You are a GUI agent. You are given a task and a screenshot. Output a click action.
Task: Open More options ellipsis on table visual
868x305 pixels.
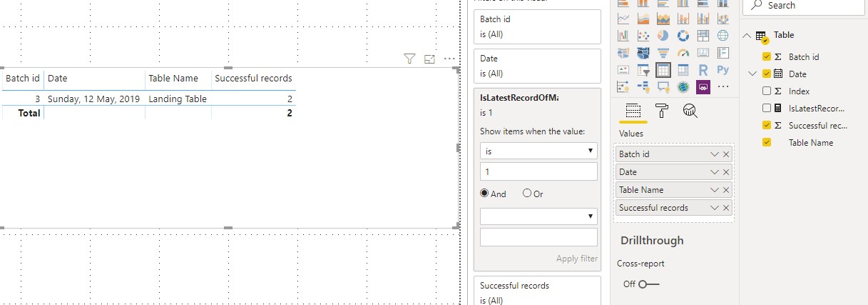(x=449, y=59)
